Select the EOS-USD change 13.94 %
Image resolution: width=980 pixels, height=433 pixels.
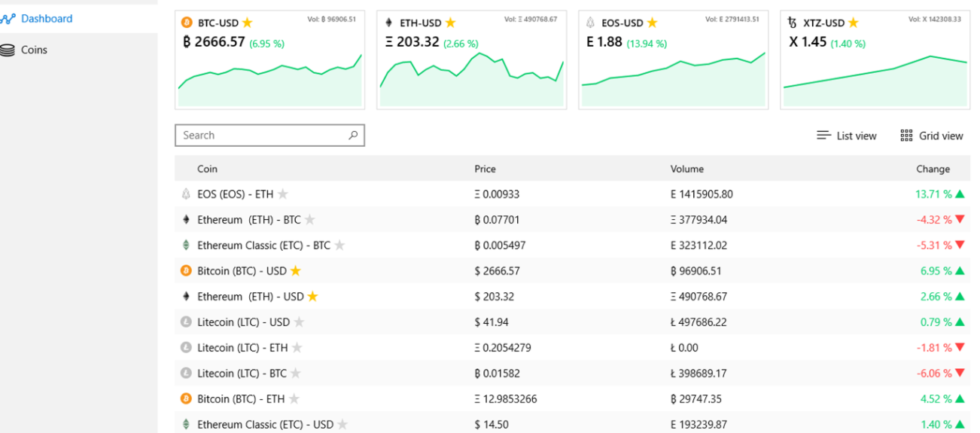pos(647,44)
